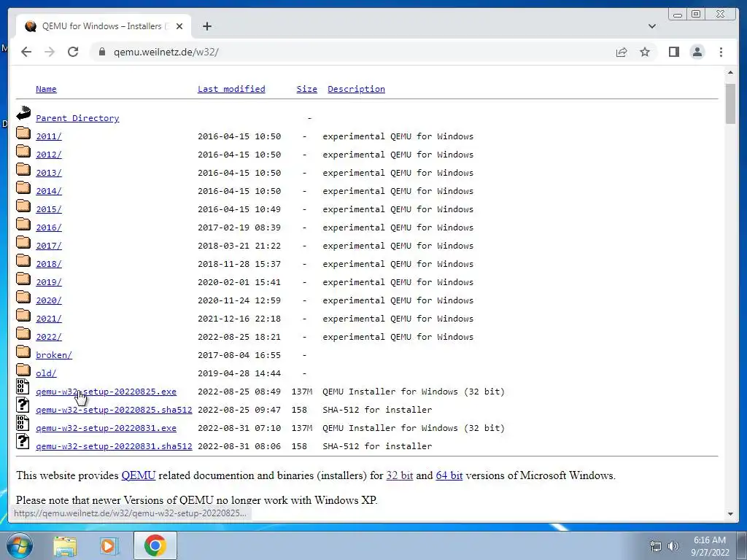Download qemu-w32-setup-20220825.exe
The height and width of the screenshot is (560, 747).
[107, 392]
